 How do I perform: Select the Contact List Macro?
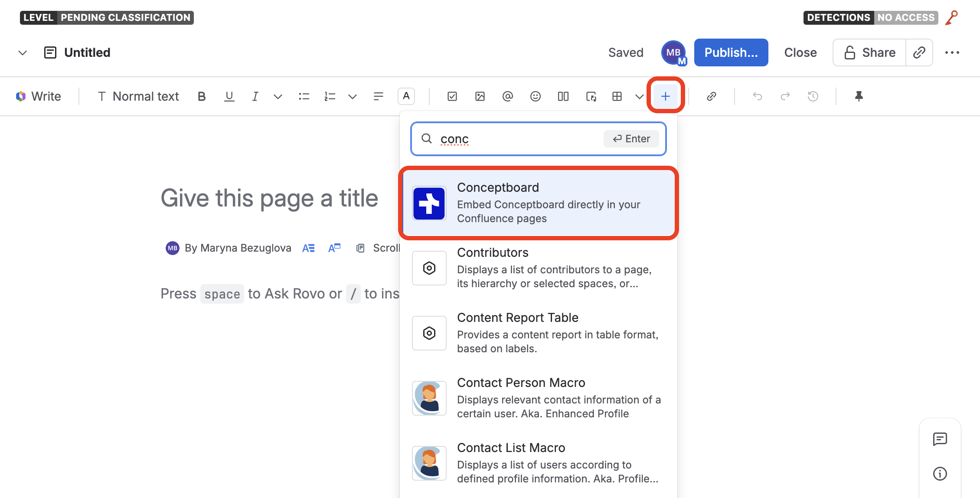click(539, 463)
